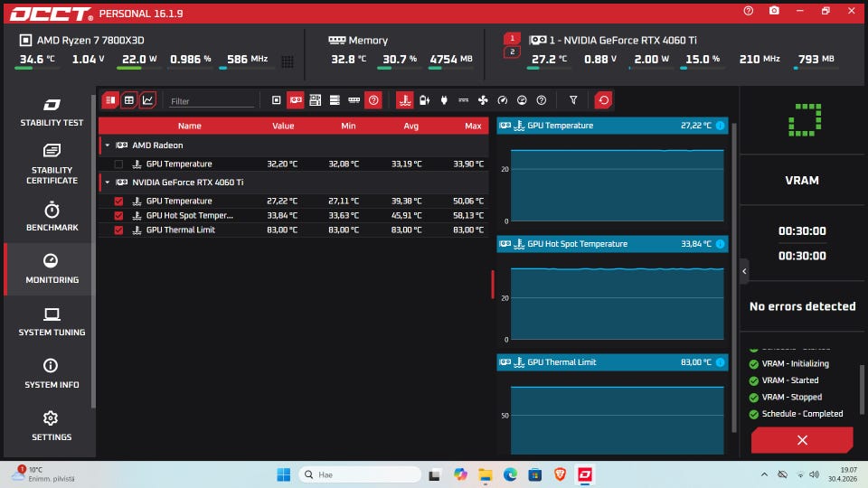
Task: Toggle the current sensor type filter
Action: coord(463,100)
